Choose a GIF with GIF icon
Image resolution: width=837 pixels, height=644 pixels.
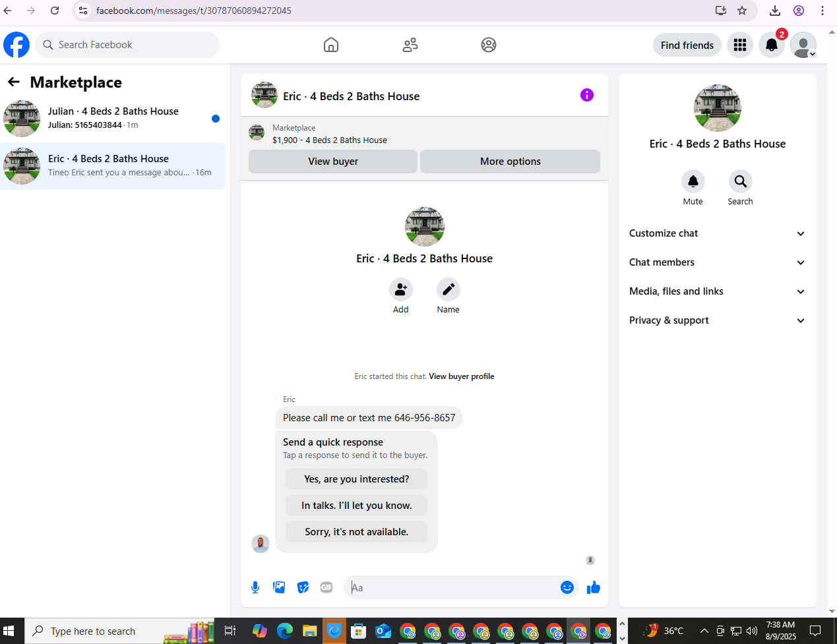(326, 587)
